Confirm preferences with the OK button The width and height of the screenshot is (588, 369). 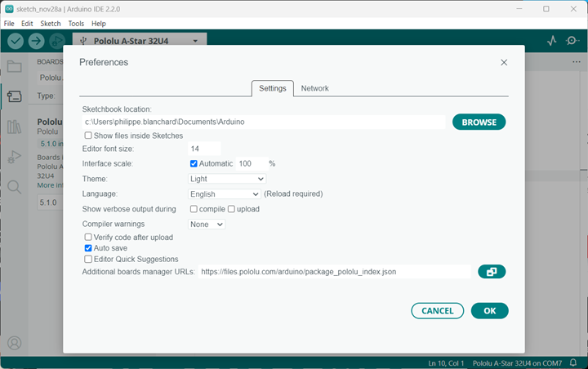coord(489,310)
